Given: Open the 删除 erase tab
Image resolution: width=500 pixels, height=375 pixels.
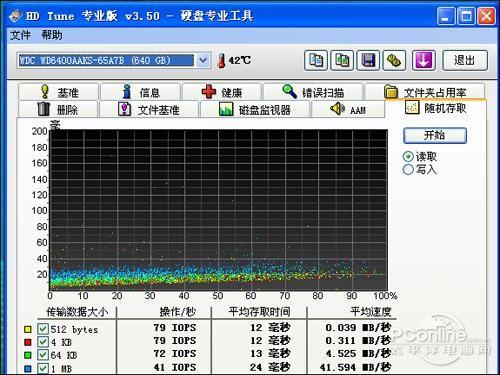Looking at the screenshot, I should pos(58,109).
